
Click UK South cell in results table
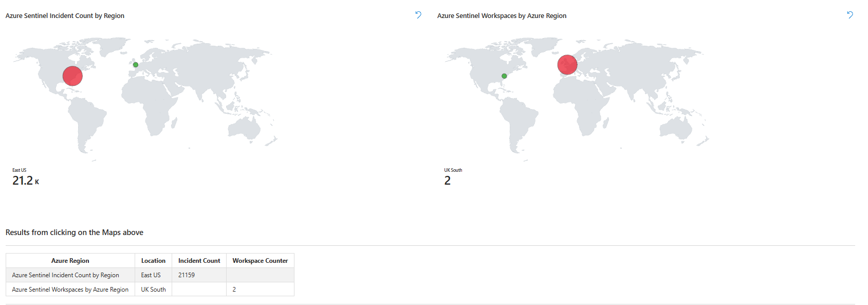(153, 290)
